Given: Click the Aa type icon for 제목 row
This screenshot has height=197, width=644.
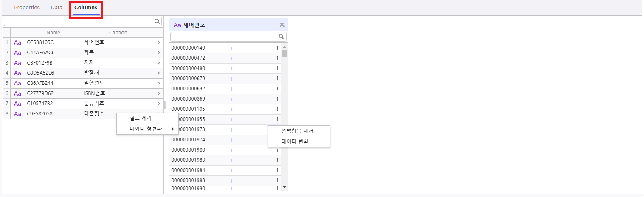Looking at the screenshot, I should point(17,53).
